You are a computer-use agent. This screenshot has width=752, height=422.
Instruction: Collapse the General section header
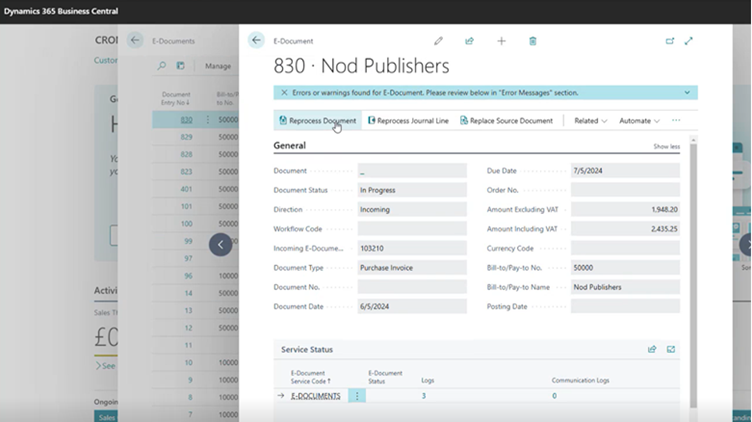click(289, 145)
